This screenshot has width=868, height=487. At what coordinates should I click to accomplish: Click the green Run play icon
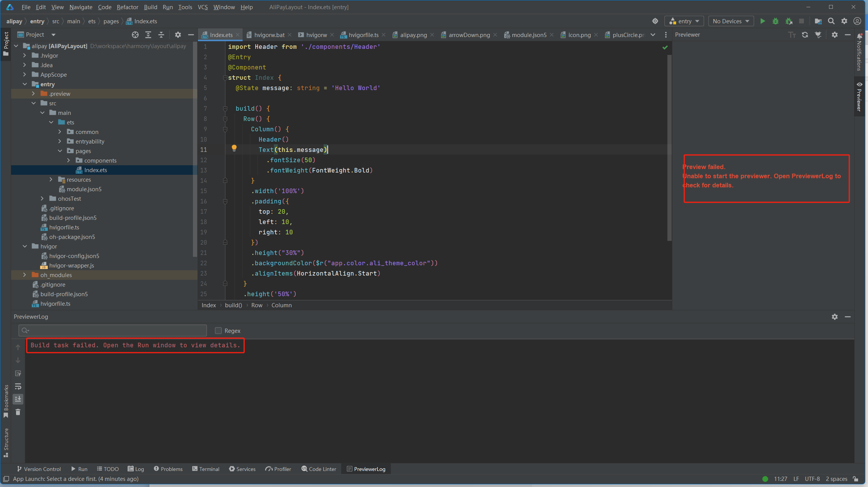(x=763, y=21)
